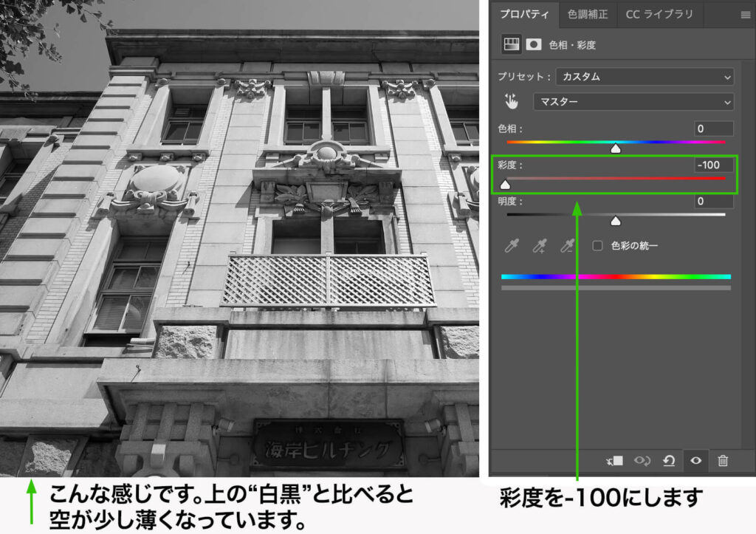Open the マスター channel dropdown

coord(633,102)
